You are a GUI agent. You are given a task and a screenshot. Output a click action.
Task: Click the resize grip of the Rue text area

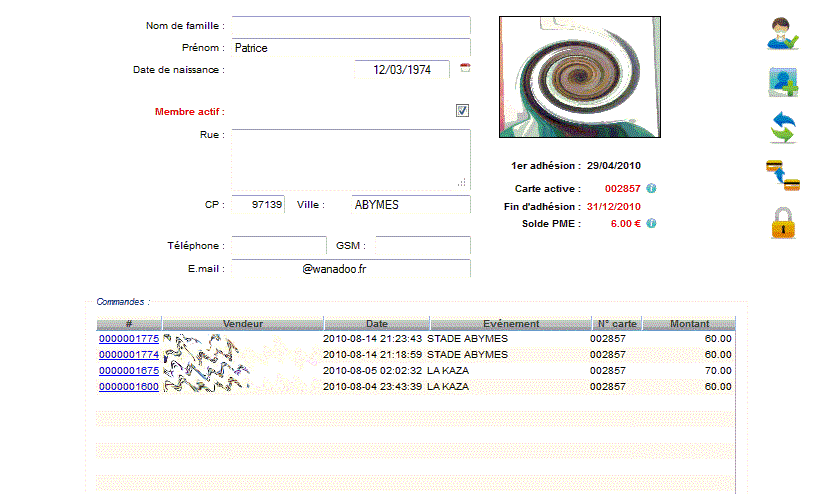[462, 182]
